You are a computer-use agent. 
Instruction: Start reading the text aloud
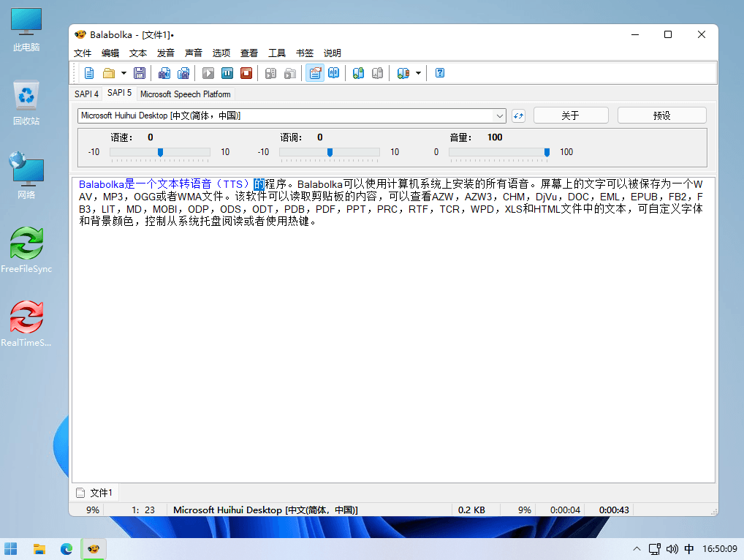pyautogui.click(x=207, y=72)
